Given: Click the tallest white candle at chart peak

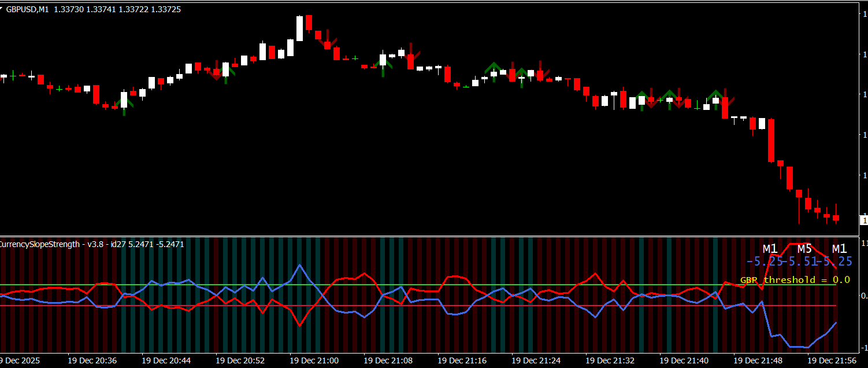Looking at the screenshot, I should (299, 28).
